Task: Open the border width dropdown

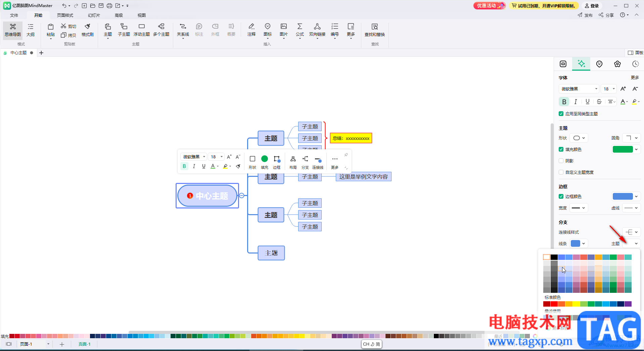Action: click(579, 208)
